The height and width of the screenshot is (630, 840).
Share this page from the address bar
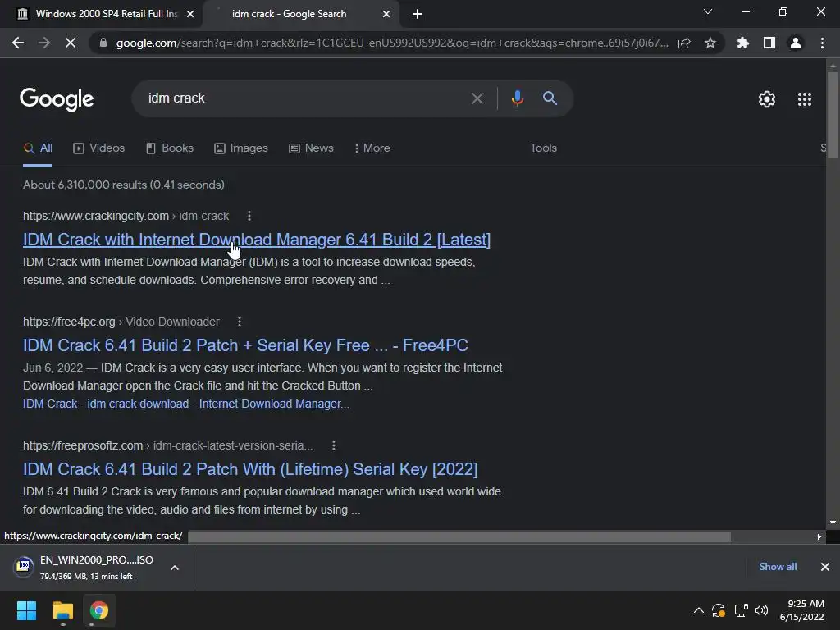[x=684, y=43]
